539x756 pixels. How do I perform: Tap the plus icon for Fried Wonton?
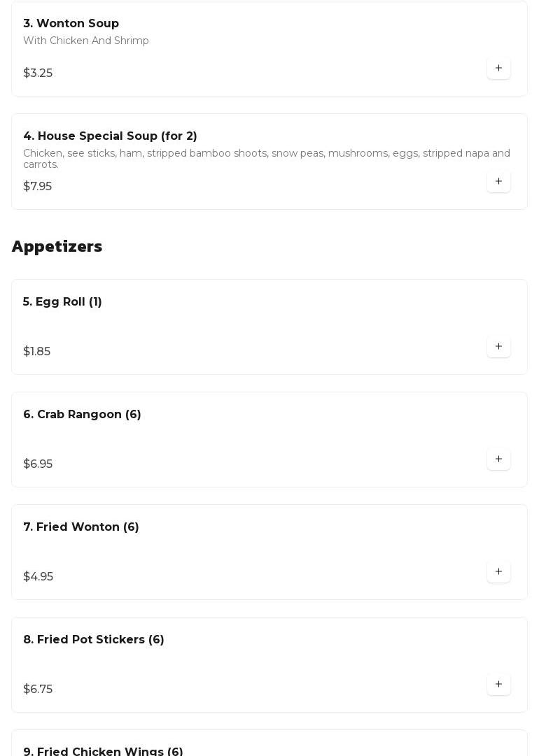pyautogui.click(x=498, y=572)
